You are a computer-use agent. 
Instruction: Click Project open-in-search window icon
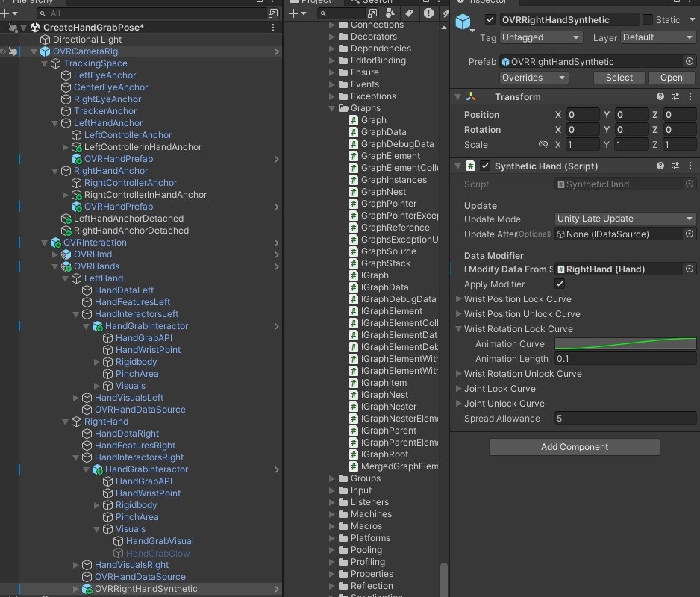pos(373,13)
